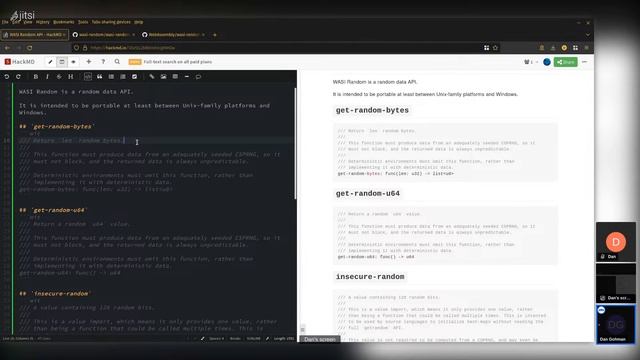Click get-random-u64 heading in preview

point(367,193)
